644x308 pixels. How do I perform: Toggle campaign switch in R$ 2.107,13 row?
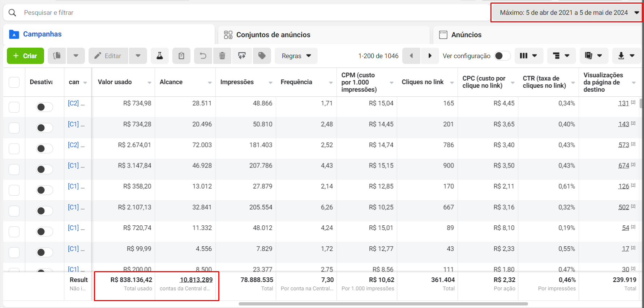[44, 211]
